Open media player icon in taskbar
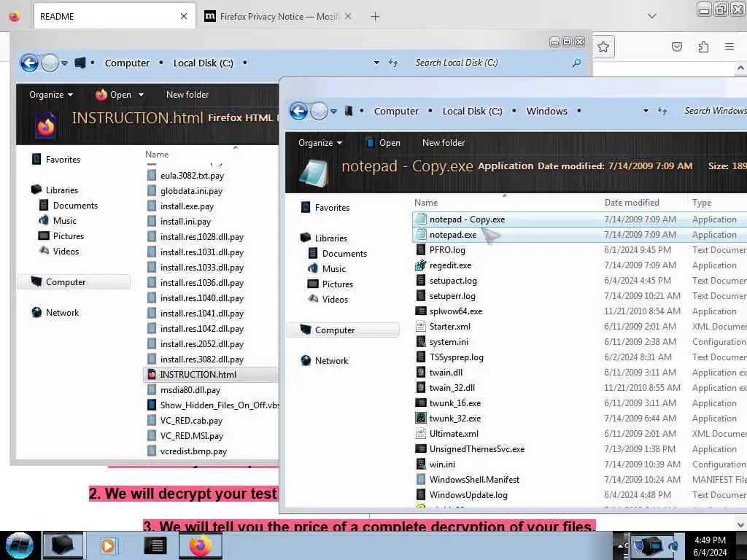Viewport: 747px width, 560px height. (x=108, y=545)
